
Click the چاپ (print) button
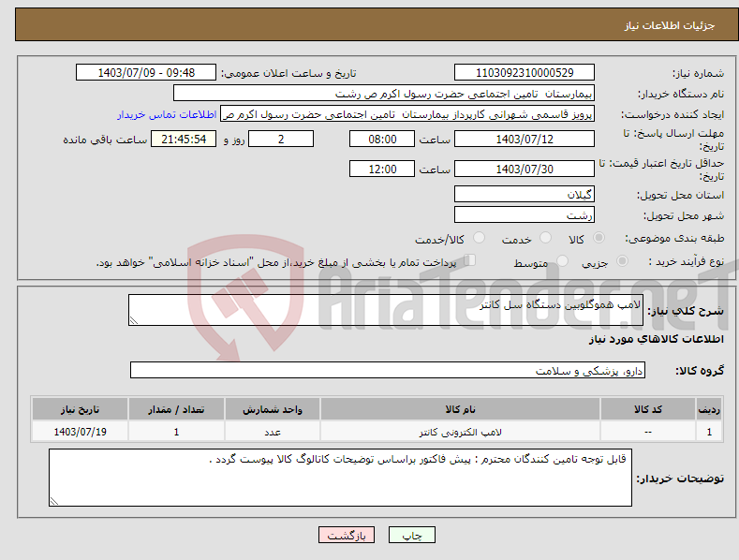click(x=411, y=535)
